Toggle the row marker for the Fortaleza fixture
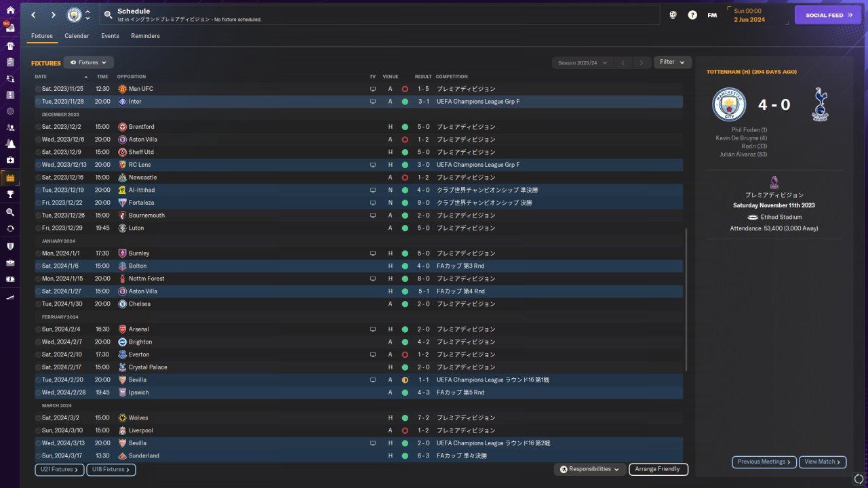868x488 pixels. click(x=38, y=203)
